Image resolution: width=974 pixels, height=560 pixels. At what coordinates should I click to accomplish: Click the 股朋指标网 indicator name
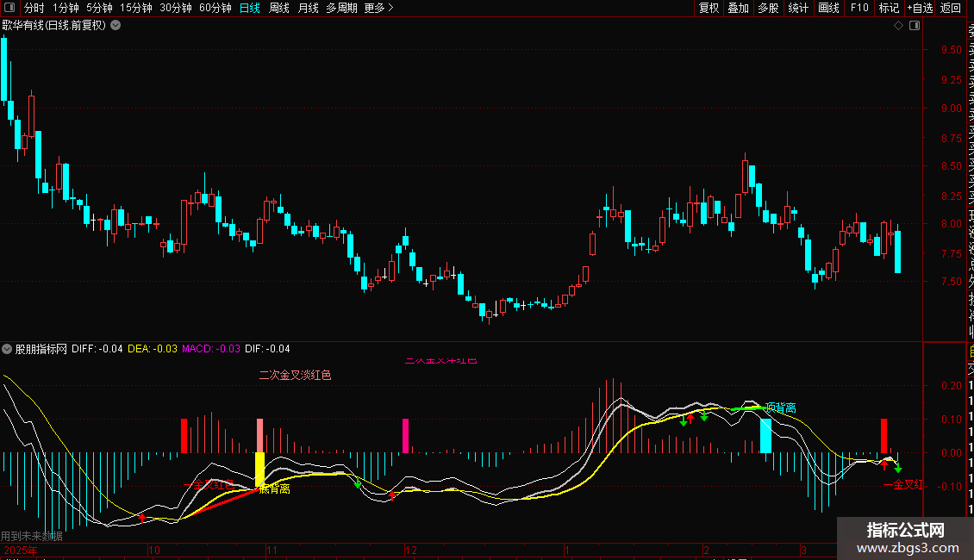click(41, 349)
